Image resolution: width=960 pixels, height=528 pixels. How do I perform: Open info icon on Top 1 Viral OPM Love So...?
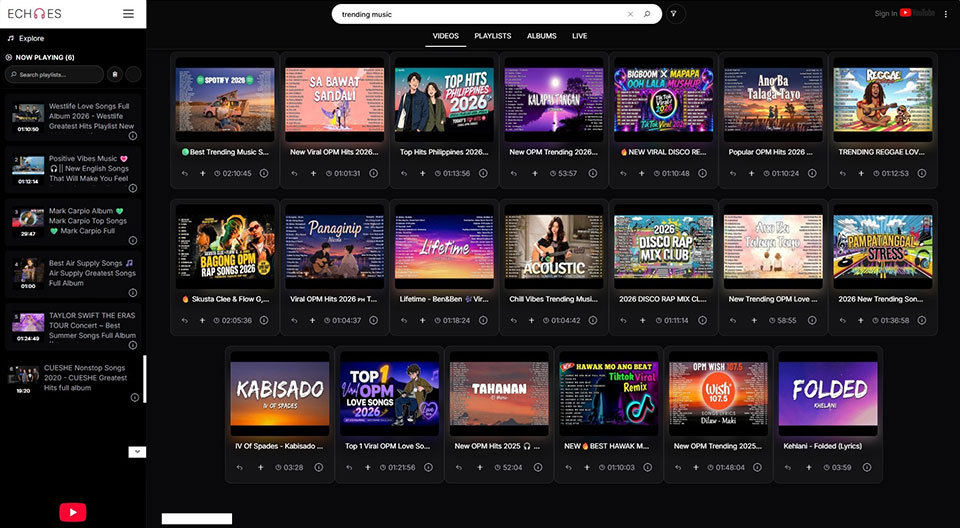tap(428, 467)
